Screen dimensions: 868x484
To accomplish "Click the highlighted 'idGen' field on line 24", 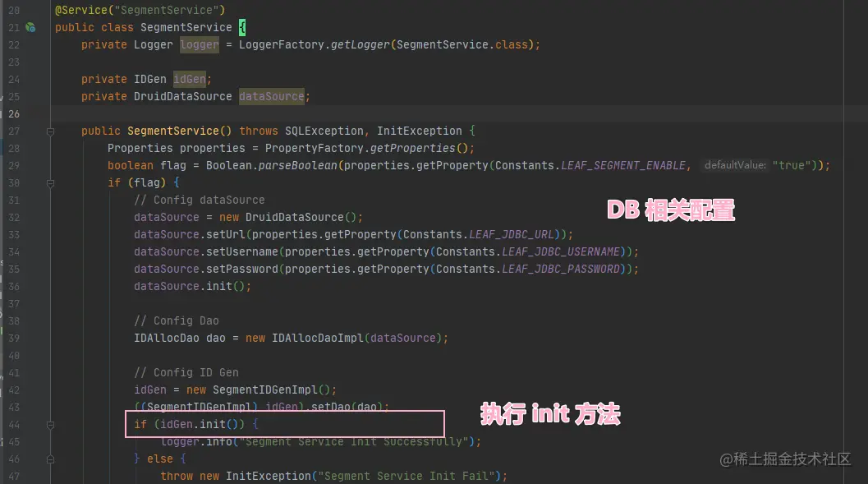I will click(x=190, y=79).
